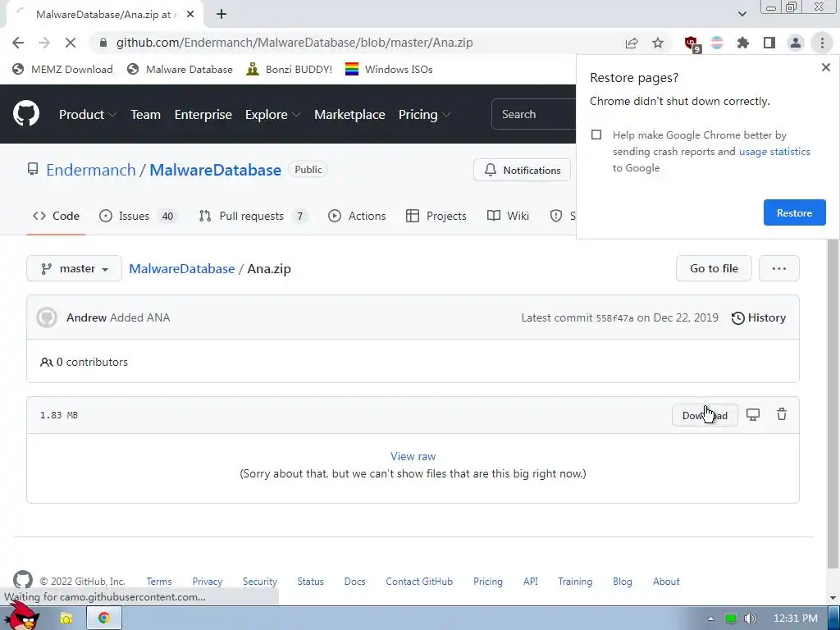Open the Chrome profile avatar
Image resolution: width=840 pixels, height=630 pixels.
click(x=796, y=43)
